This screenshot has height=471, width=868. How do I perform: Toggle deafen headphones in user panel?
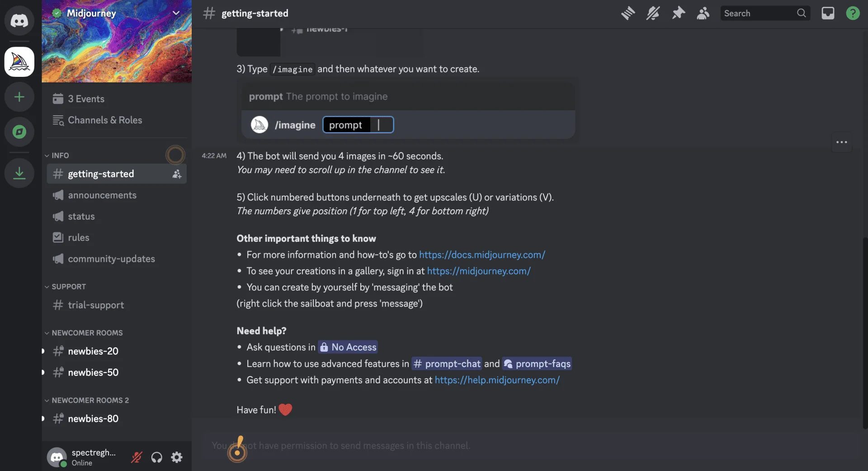(156, 457)
